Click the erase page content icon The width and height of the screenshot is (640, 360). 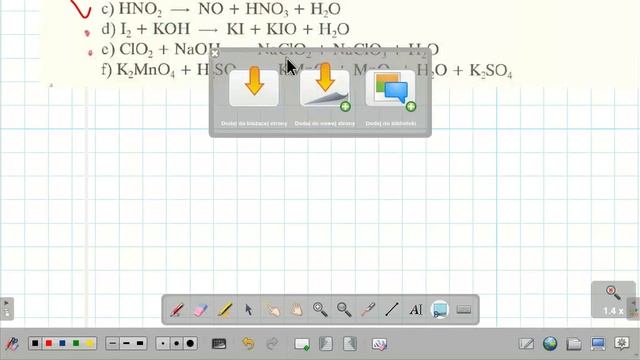tap(379, 344)
